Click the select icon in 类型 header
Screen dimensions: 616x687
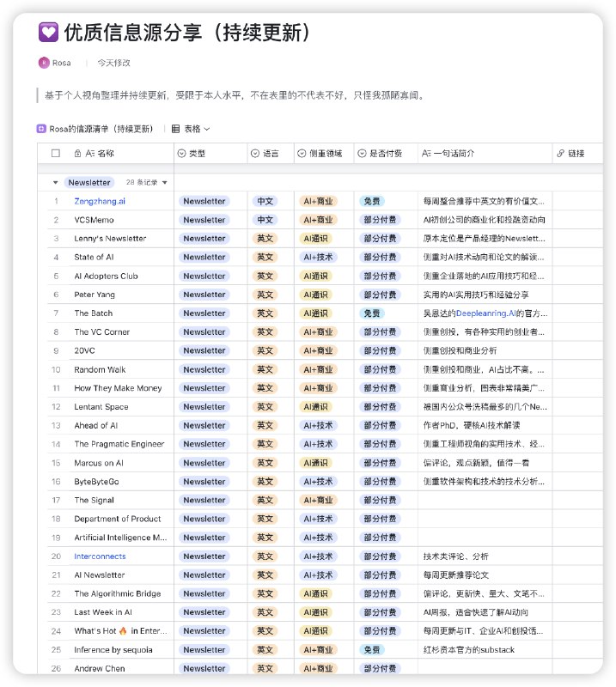[x=181, y=154]
